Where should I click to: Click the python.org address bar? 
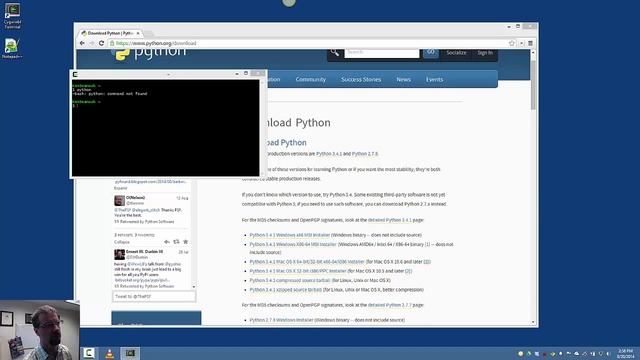308,43
